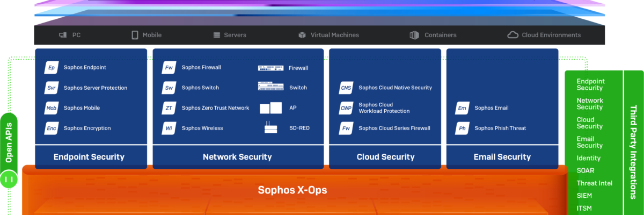Open the Enc Sophos Encryption icon

pyautogui.click(x=51, y=128)
